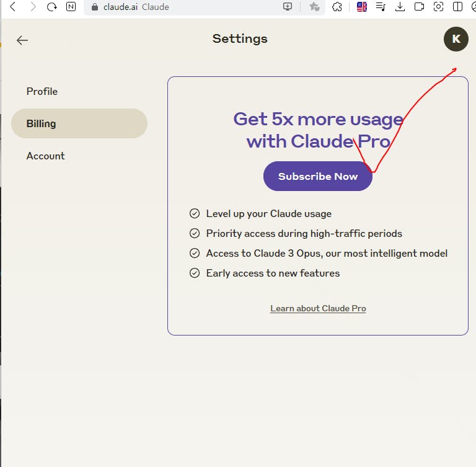The image size is (476, 467).
Task: Click 'Get 5x more usage with Claude Pro' heading
Action: coord(318,130)
